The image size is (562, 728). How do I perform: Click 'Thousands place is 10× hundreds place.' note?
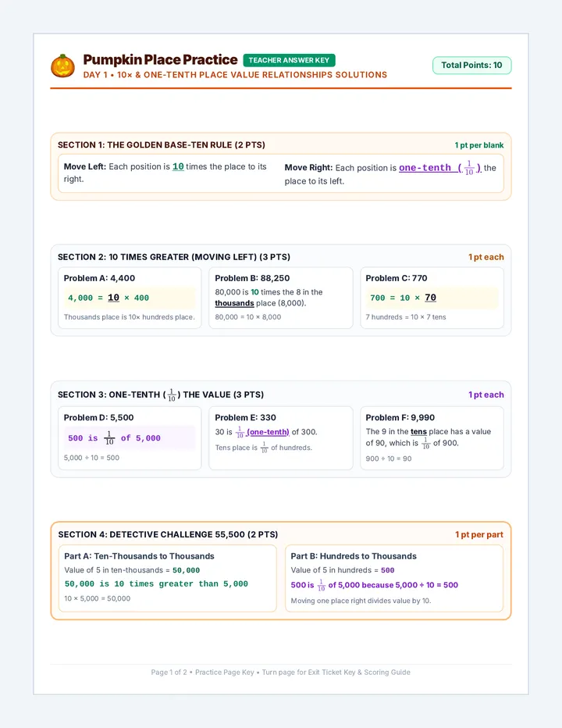[x=129, y=317]
